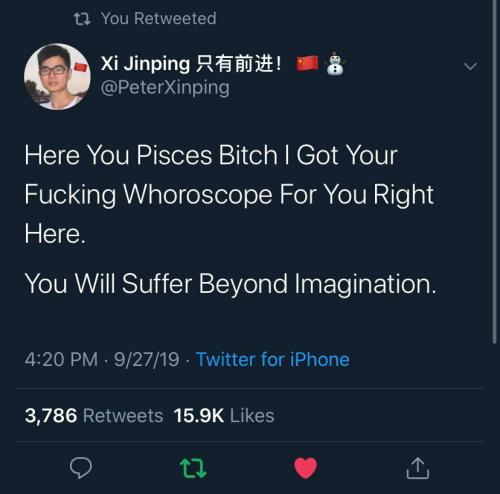Viewport: 500px width, 494px height.
Task: Click the 4:20 PM timestamp
Action: [61, 359]
